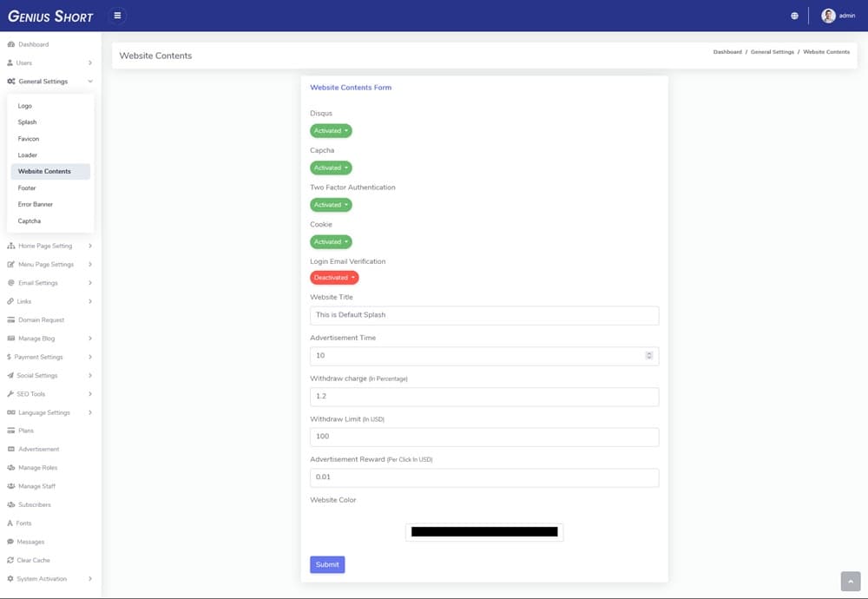Expand the Payment Settings submenu
868x599 pixels.
(39, 357)
